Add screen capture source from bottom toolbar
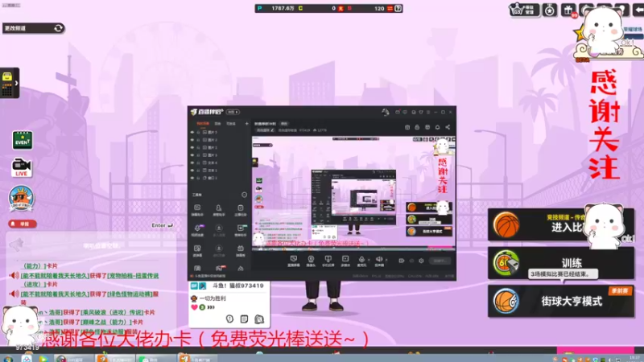The image size is (644, 362). tap(293, 261)
